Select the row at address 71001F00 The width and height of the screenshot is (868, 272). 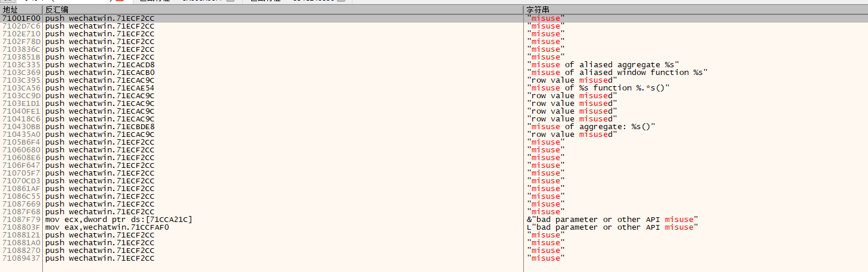(21, 18)
